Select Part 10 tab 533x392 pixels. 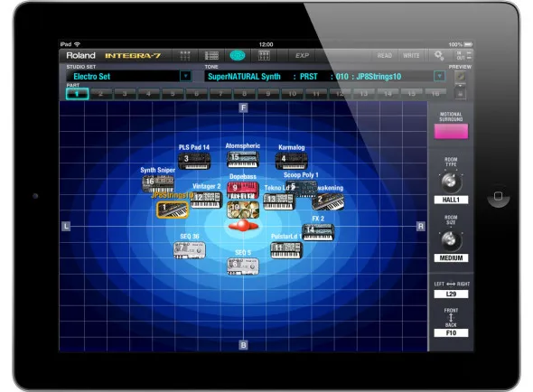click(x=293, y=94)
